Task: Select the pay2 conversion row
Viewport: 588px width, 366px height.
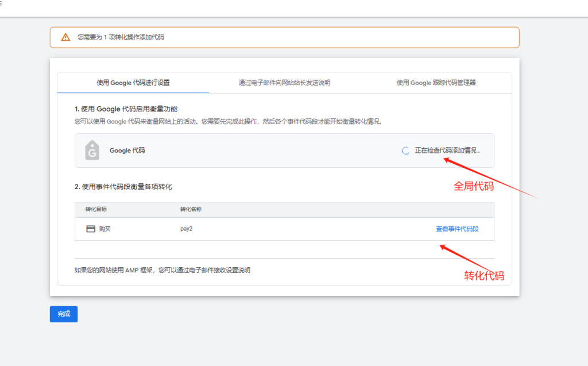Action: click(185, 228)
